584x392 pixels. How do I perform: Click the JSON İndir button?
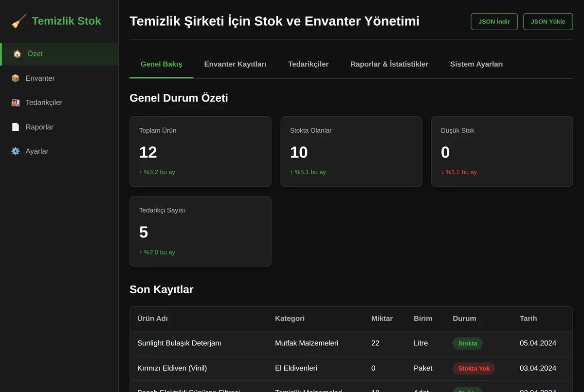(494, 21)
